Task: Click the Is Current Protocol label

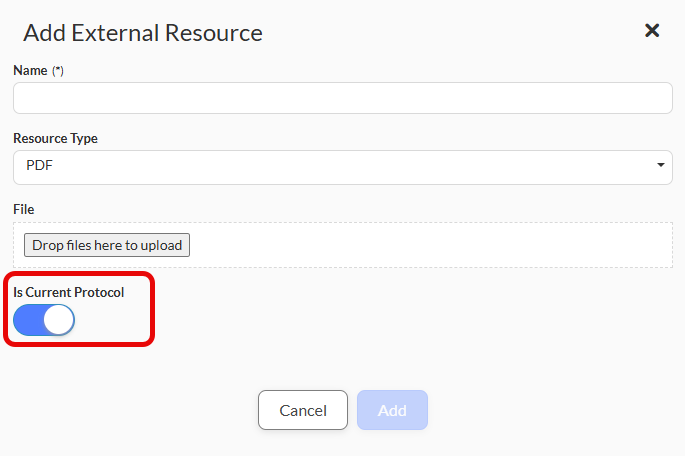Action: [x=69, y=292]
